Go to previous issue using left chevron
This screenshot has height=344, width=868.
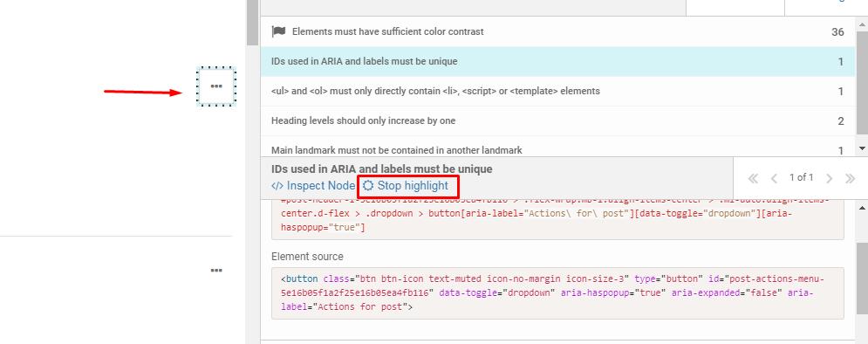(774, 178)
